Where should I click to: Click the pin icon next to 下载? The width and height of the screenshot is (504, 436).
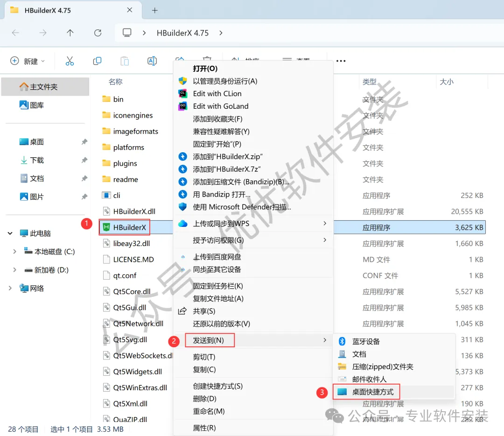pyautogui.click(x=84, y=160)
